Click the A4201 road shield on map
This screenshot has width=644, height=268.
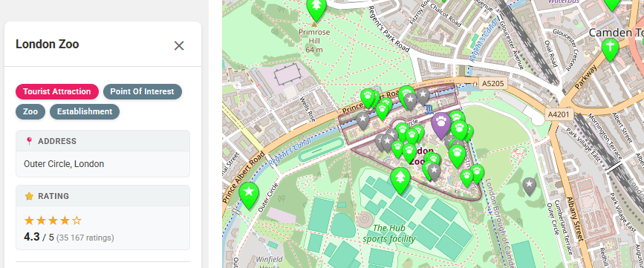[x=559, y=114]
